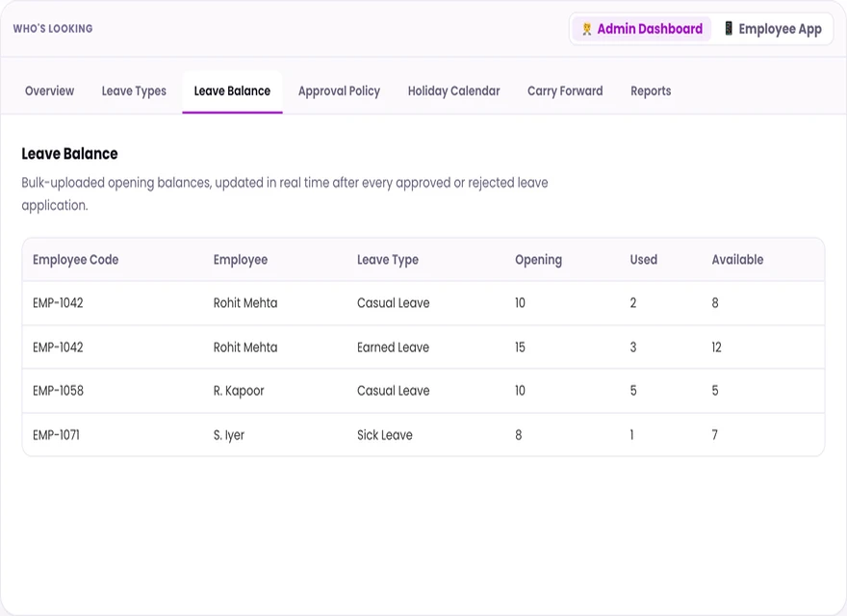Select EMP-1042 in the Casual Leave row
847x616 pixels.
(x=58, y=302)
